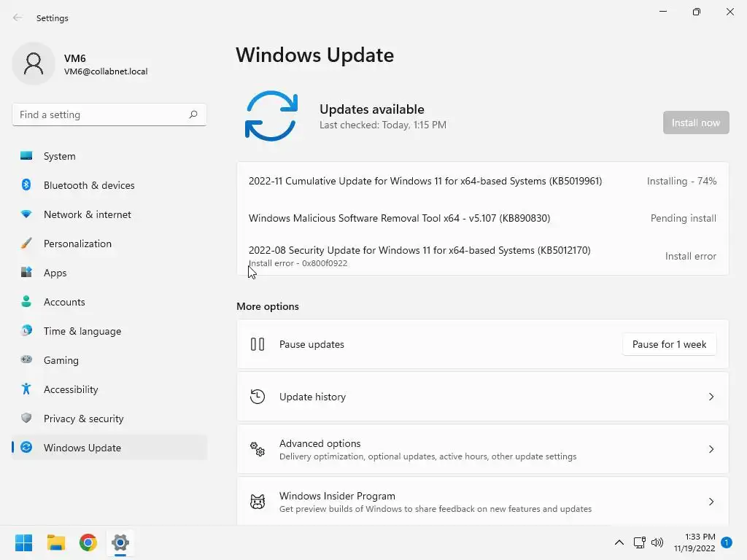Click in the Find a setting field
This screenshot has height=560, width=747.
click(x=109, y=114)
